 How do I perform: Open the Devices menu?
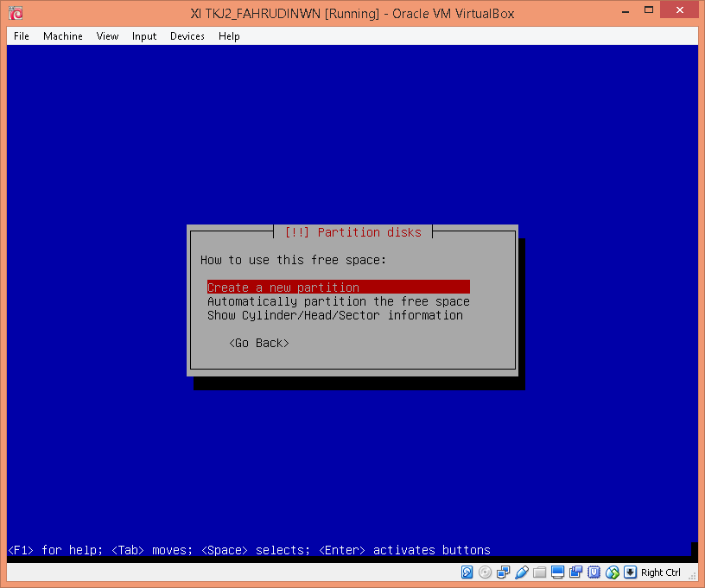(x=187, y=36)
